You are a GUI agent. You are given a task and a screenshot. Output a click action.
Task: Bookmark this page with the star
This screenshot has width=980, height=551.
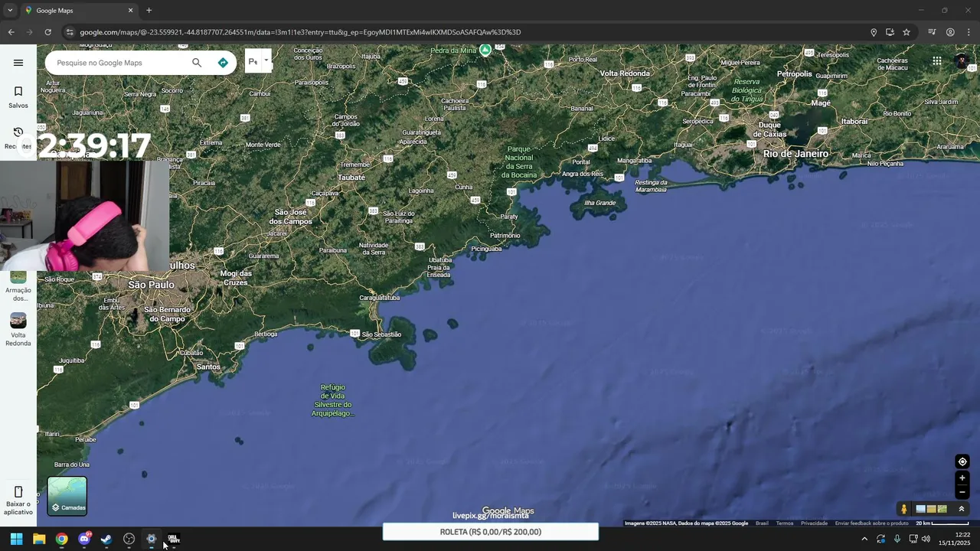coord(906,32)
